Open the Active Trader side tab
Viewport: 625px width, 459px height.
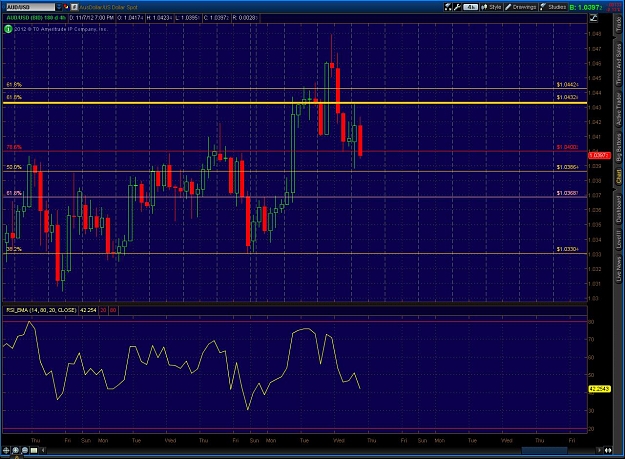click(x=619, y=110)
